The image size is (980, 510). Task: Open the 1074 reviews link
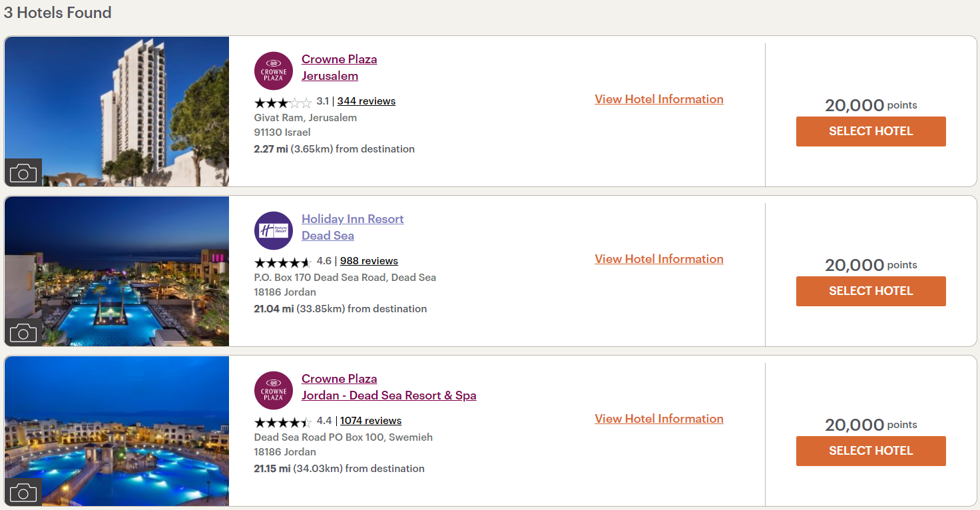point(371,421)
